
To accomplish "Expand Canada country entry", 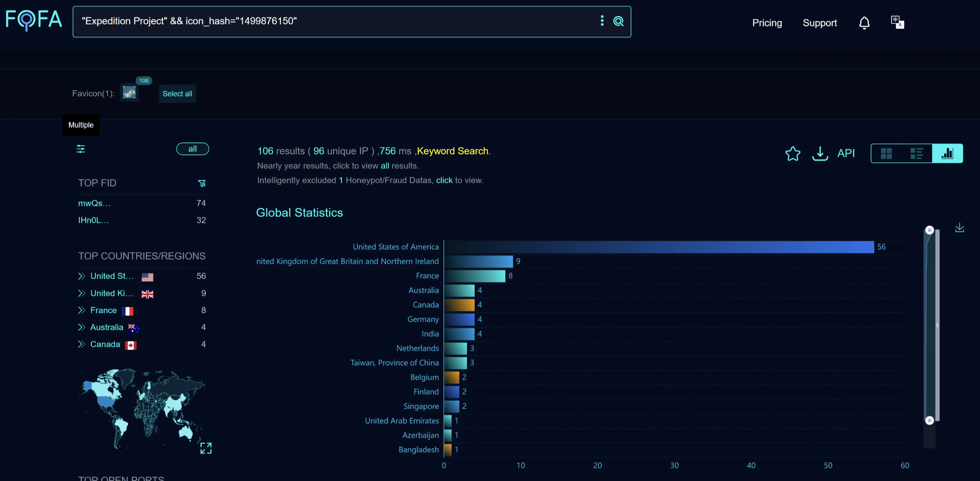I will click(81, 345).
